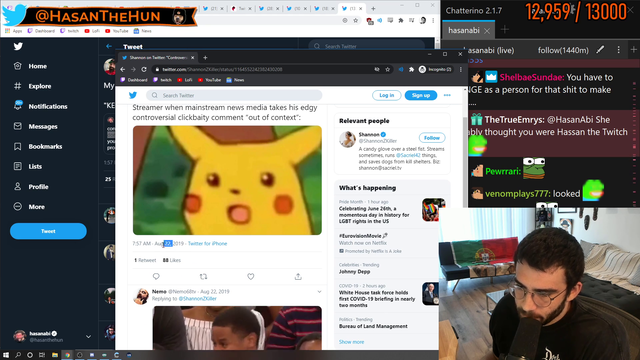Viewport: 640px width, 360px height.
Task: Click Show more under What's happening
Action: (x=351, y=342)
